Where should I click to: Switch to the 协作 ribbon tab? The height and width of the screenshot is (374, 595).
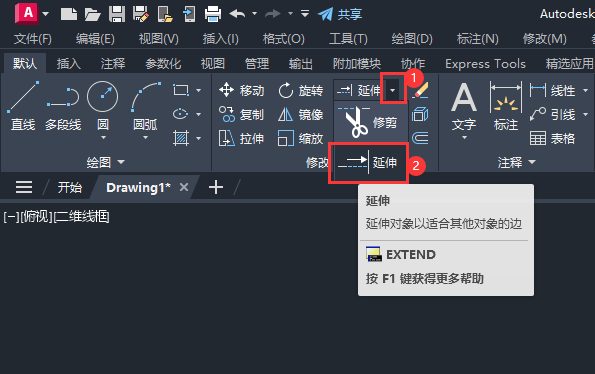point(413,63)
